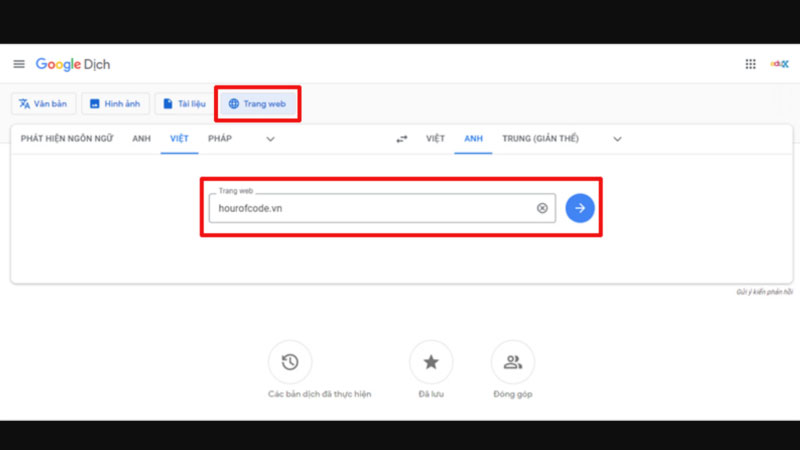
Task: Click the Gửi ý kiến phản hồi link
Action: [763, 291]
